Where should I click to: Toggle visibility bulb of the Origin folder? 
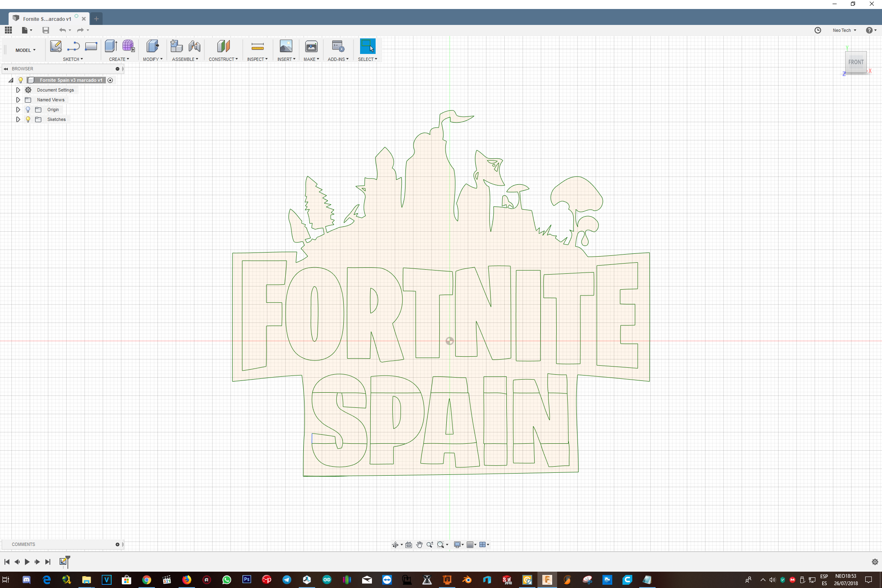[28, 110]
